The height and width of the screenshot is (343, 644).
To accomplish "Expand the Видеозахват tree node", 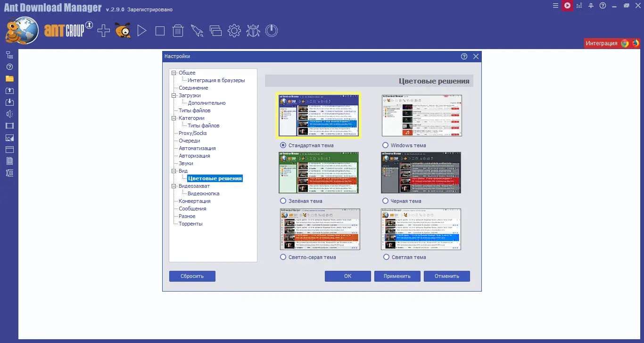I will point(174,186).
